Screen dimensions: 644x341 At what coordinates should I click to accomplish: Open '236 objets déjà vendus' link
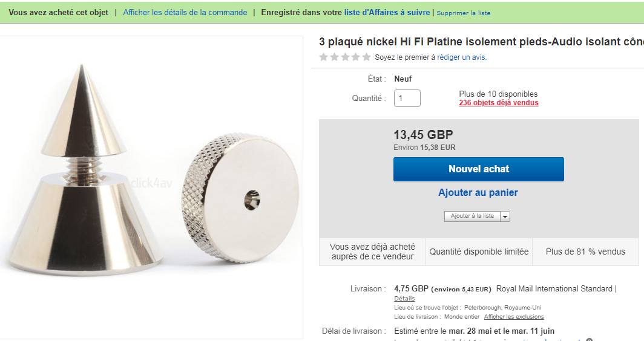point(499,103)
